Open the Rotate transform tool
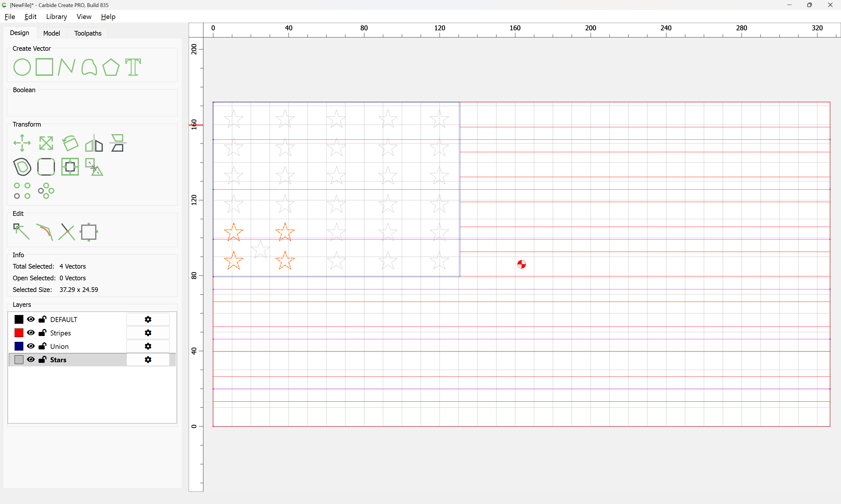This screenshot has width=841, height=504. pyautogui.click(x=70, y=143)
